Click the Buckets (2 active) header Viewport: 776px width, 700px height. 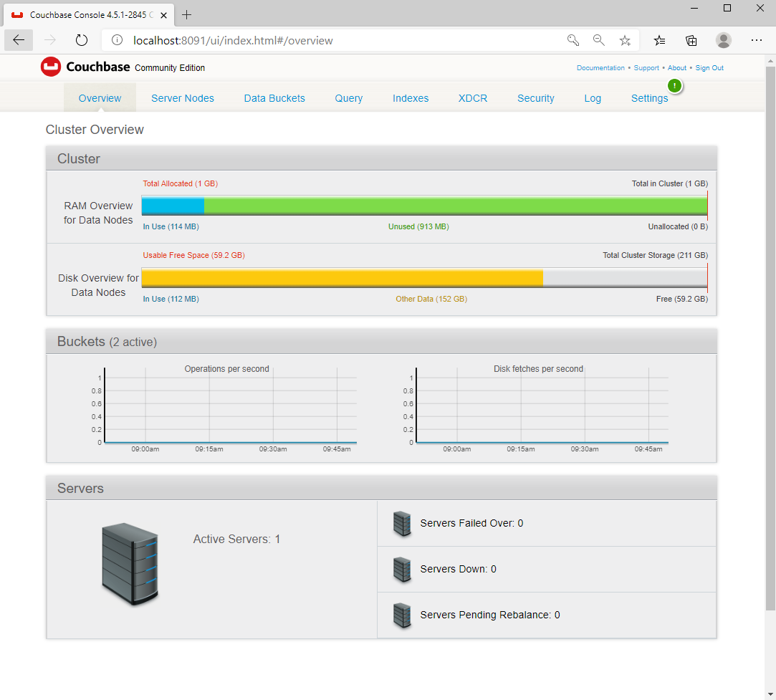[107, 342]
